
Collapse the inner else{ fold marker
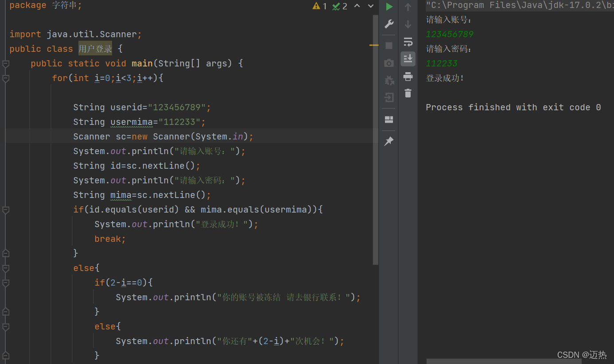[6, 327]
